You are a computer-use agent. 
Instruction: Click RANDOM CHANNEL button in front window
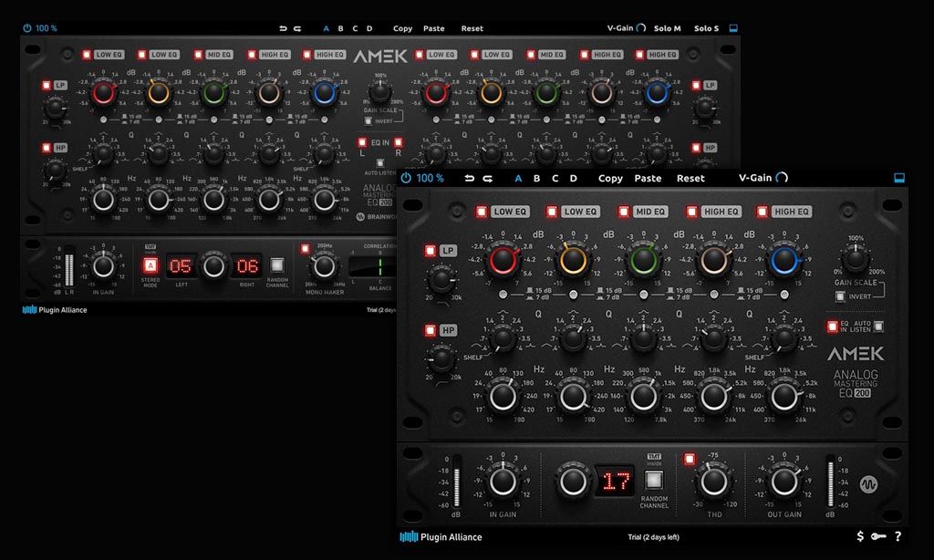coord(654,480)
